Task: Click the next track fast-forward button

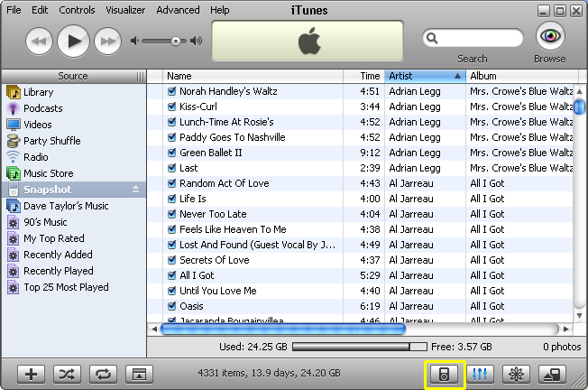Action: click(107, 41)
